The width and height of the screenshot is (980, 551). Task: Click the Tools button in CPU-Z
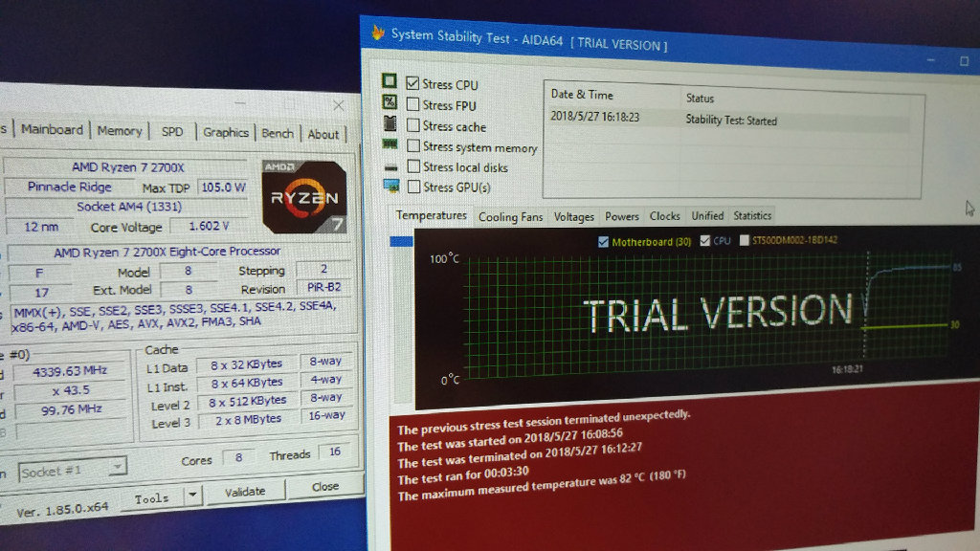[x=152, y=498]
